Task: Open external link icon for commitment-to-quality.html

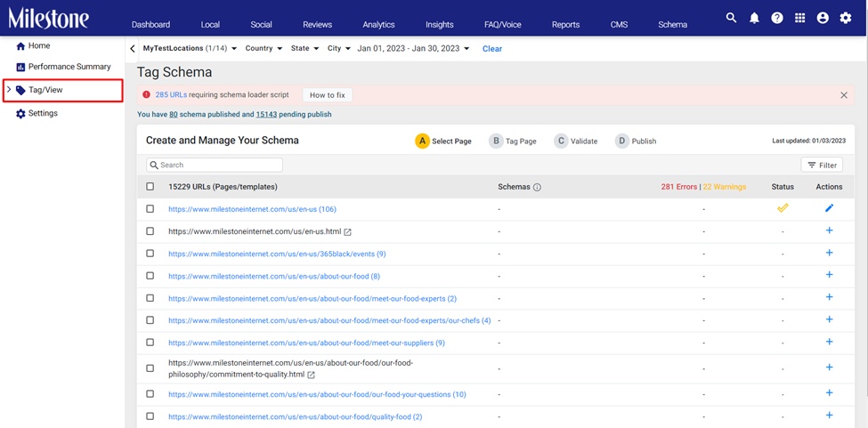Action: 311,375
